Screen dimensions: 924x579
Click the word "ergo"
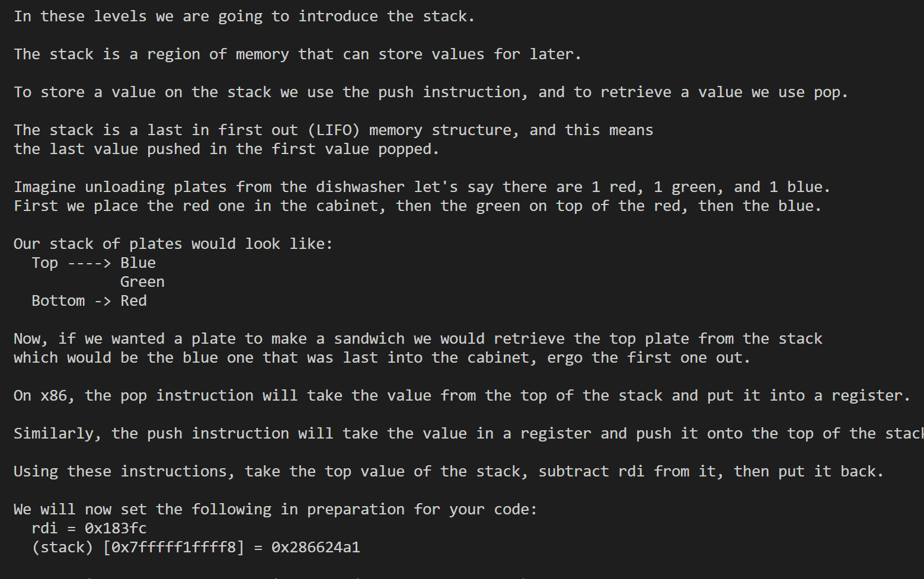coord(564,357)
